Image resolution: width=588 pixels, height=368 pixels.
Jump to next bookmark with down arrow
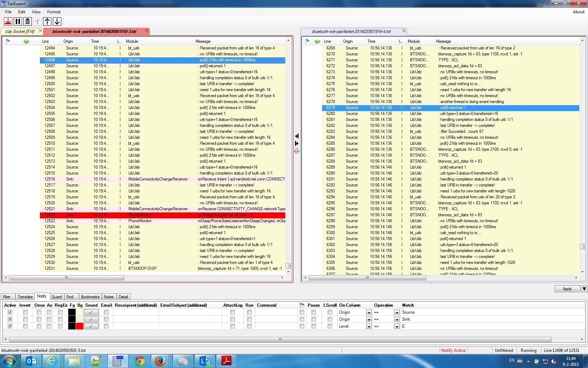pyautogui.click(x=57, y=21)
